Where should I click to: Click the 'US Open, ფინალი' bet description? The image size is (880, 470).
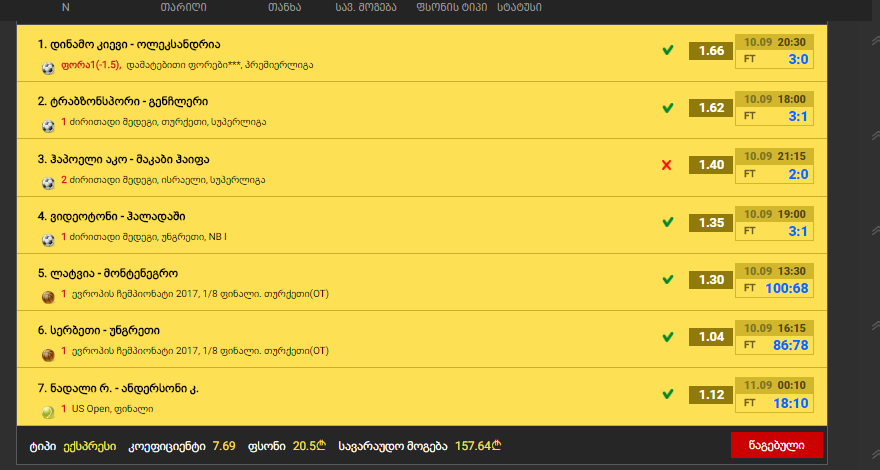pos(112,409)
